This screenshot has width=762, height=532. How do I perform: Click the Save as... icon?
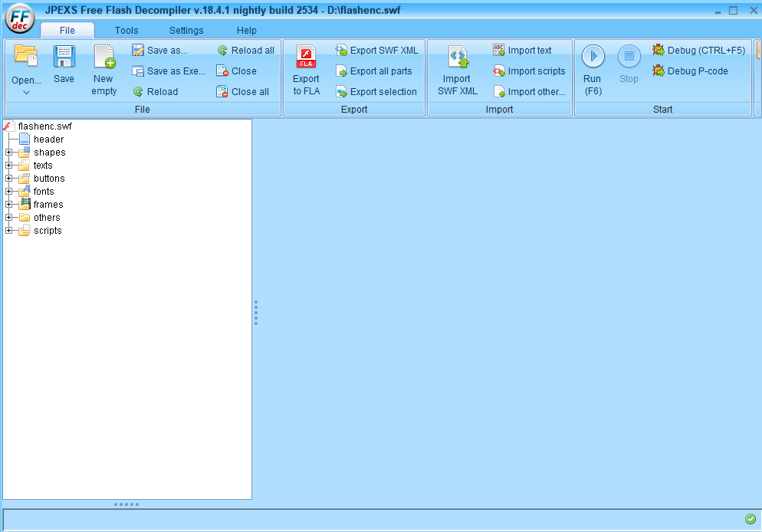[x=138, y=50]
